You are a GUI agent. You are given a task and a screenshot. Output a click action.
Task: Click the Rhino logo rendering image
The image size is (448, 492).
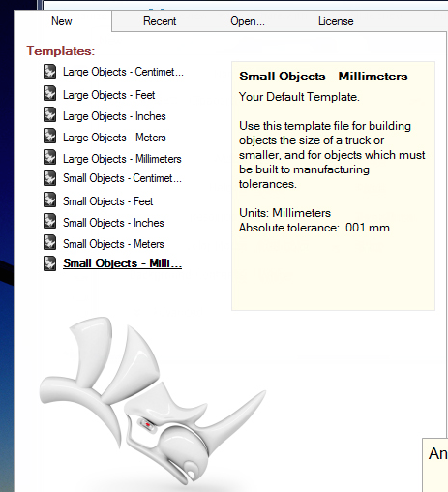152,400
